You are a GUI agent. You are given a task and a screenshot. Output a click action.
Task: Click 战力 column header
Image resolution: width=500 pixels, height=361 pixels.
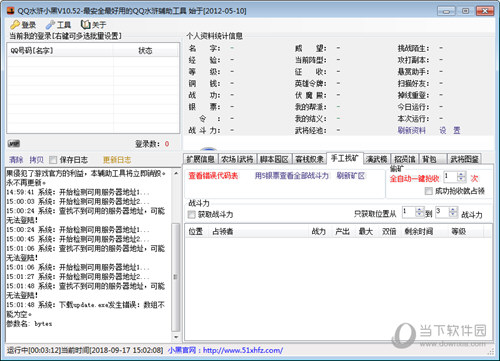point(319,231)
